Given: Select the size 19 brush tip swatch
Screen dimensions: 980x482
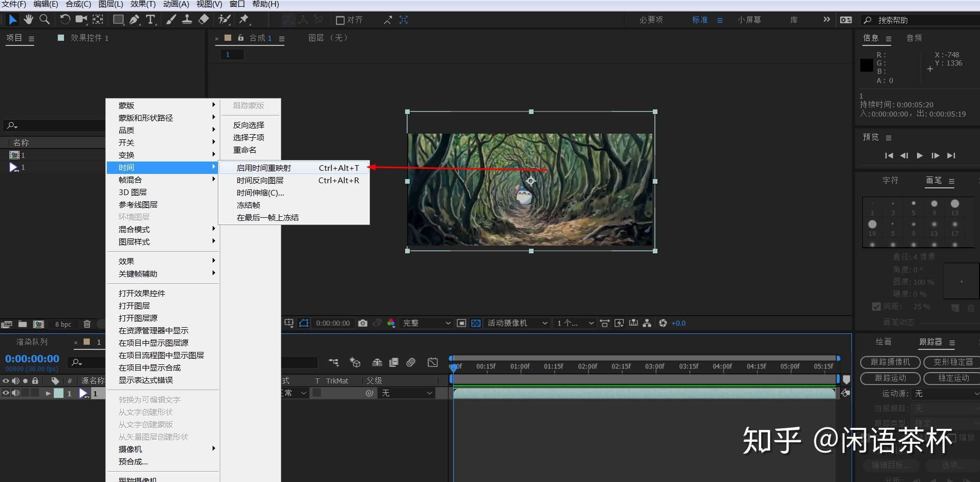Looking at the screenshot, I should coord(872,224).
